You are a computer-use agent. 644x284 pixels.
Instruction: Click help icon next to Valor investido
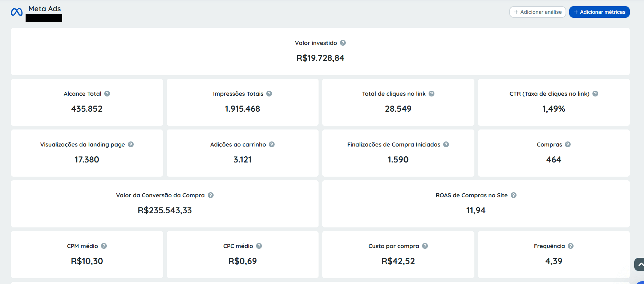(x=343, y=43)
